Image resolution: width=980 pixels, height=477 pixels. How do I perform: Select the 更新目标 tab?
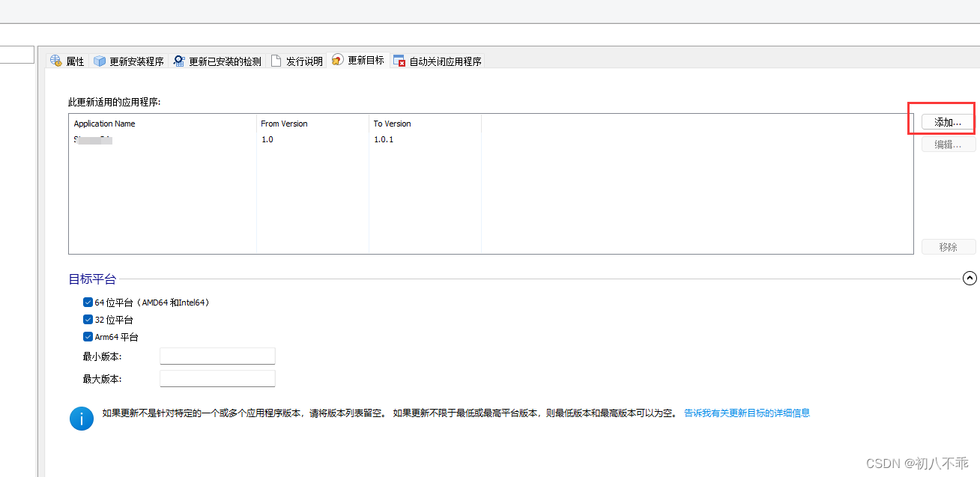coord(357,60)
